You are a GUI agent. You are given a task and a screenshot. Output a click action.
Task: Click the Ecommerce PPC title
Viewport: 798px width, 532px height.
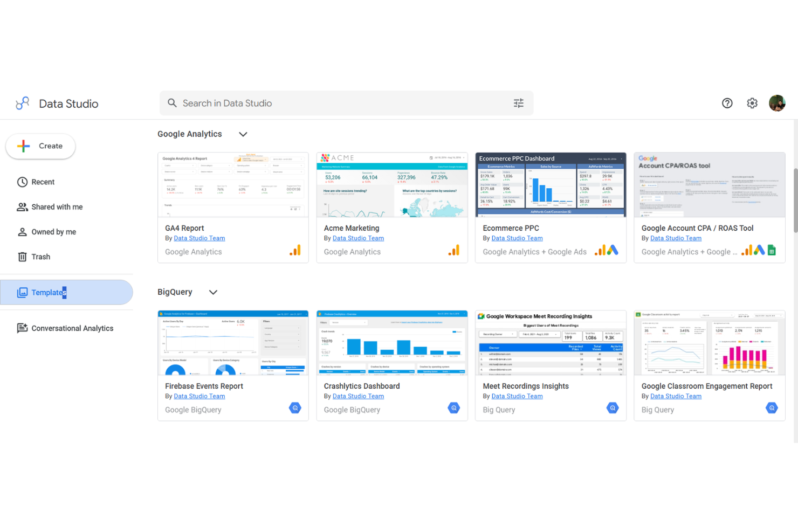coord(511,229)
